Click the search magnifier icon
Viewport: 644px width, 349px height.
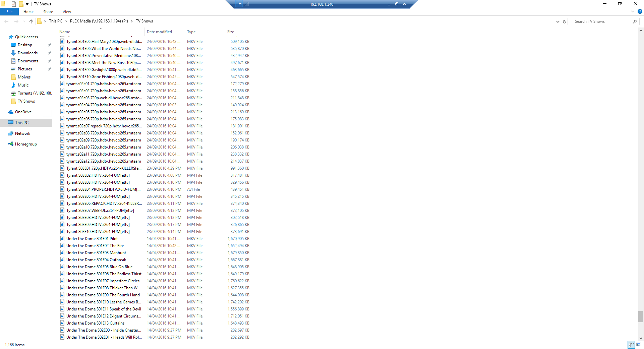[x=635, y=21]
